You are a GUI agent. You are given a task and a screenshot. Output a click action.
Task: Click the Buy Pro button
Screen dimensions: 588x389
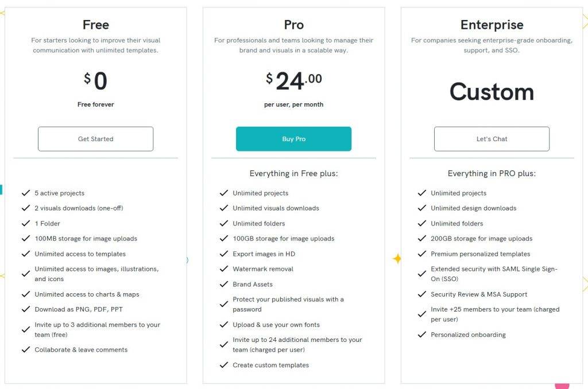pos(293,139)
